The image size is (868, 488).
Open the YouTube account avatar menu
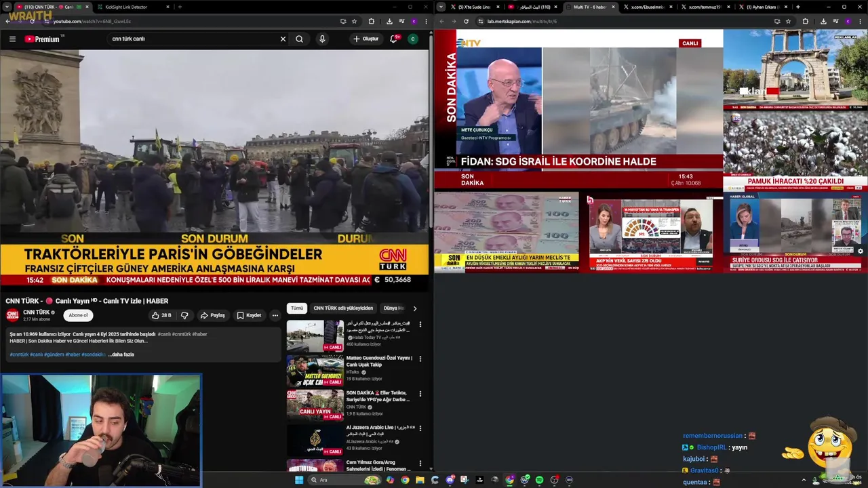[412, 39]
